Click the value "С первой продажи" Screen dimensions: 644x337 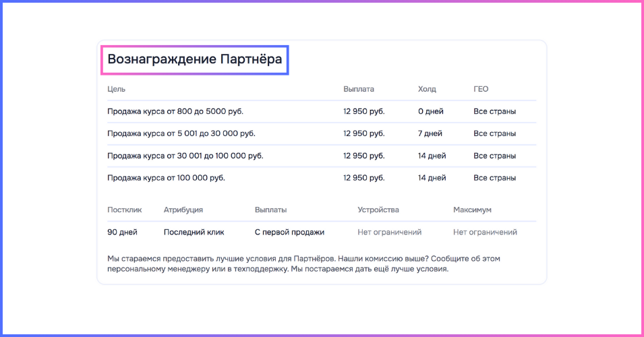(x=289, y=232)
